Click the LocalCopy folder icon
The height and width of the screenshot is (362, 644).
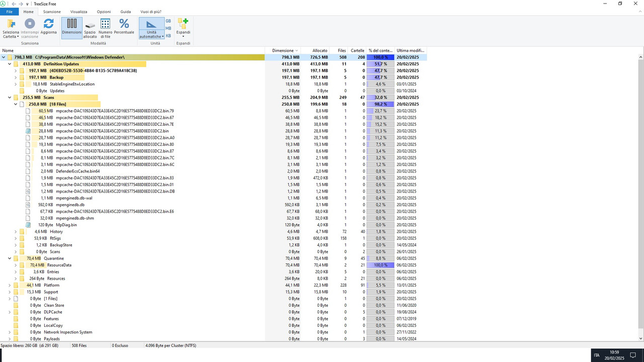16,325
